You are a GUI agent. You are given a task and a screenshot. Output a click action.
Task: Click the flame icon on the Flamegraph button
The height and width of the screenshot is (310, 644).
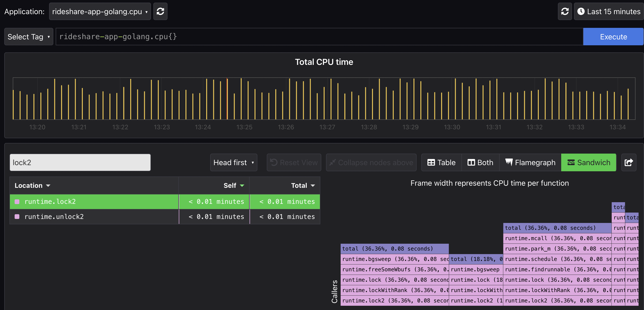coord(509,162)
